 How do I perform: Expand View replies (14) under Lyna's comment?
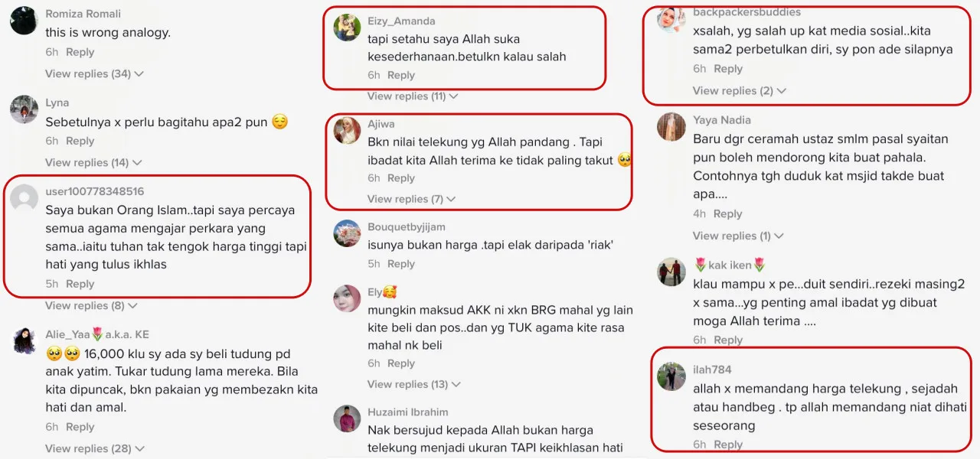coord(95,163)
